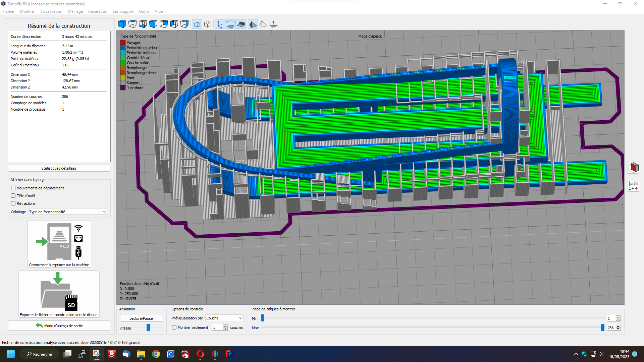
Task: Toggle the coordinate axes display icon
Action: tap(220, 24)
